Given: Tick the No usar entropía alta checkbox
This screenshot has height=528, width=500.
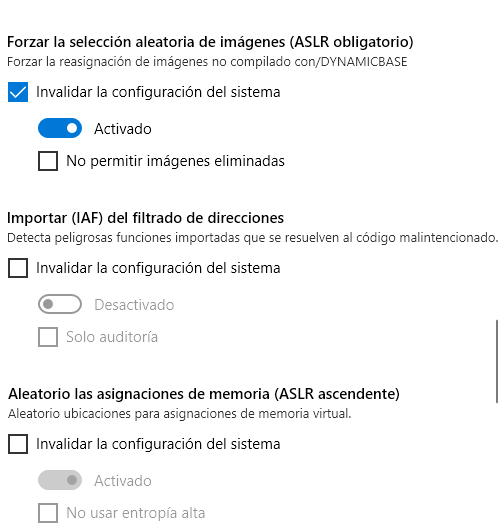Looking at the screenshot, I should click(x=48, y=513).
